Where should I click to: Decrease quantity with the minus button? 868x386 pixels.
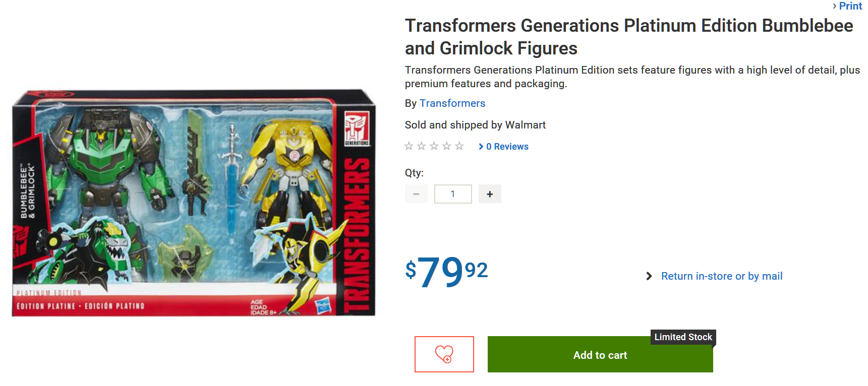click(416, 194)
